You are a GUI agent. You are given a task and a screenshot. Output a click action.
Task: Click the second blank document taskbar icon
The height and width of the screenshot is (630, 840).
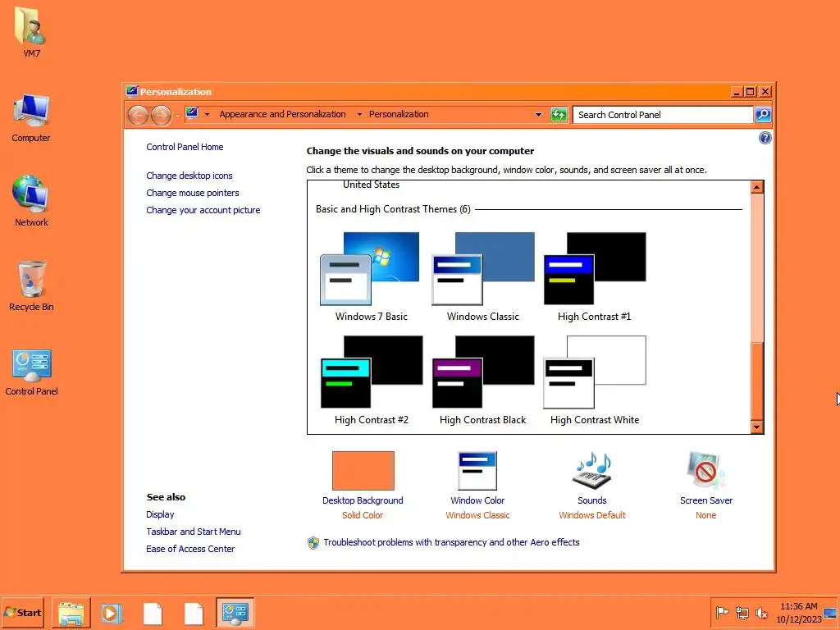click(x=194, y=613)
